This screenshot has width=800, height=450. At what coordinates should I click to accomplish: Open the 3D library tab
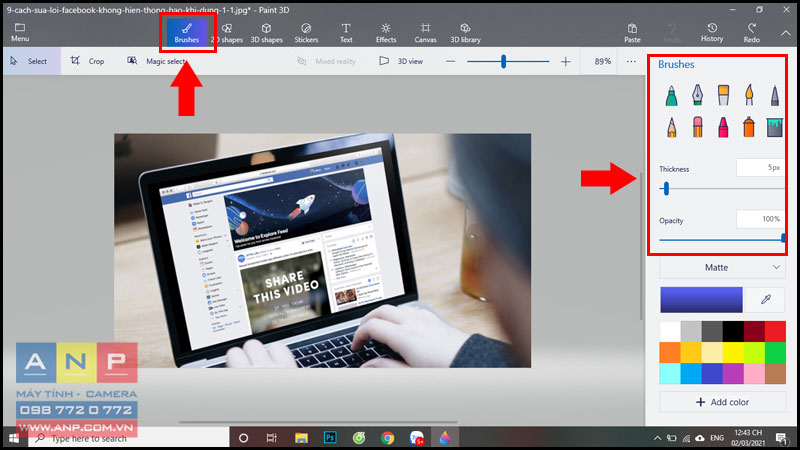[465, 33]
